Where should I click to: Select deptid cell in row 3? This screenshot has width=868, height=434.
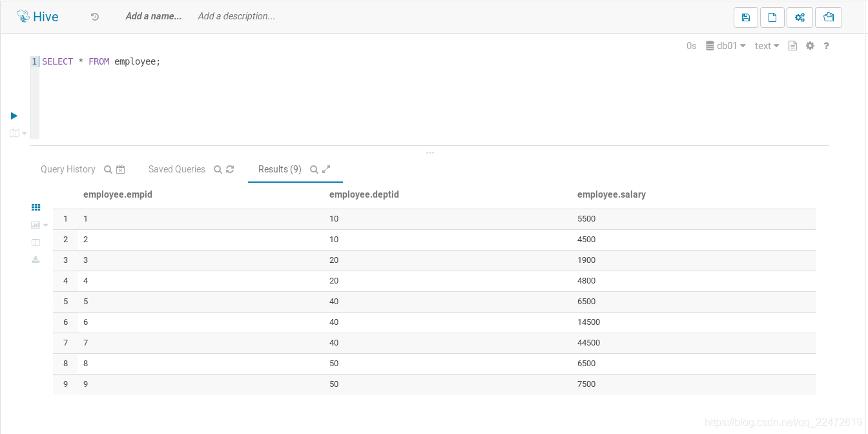[x=334, y=260]
